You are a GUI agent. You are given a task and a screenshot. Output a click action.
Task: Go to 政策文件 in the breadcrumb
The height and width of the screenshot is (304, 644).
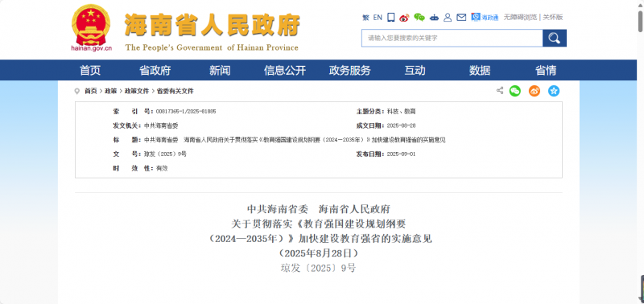tap(137, 91)
